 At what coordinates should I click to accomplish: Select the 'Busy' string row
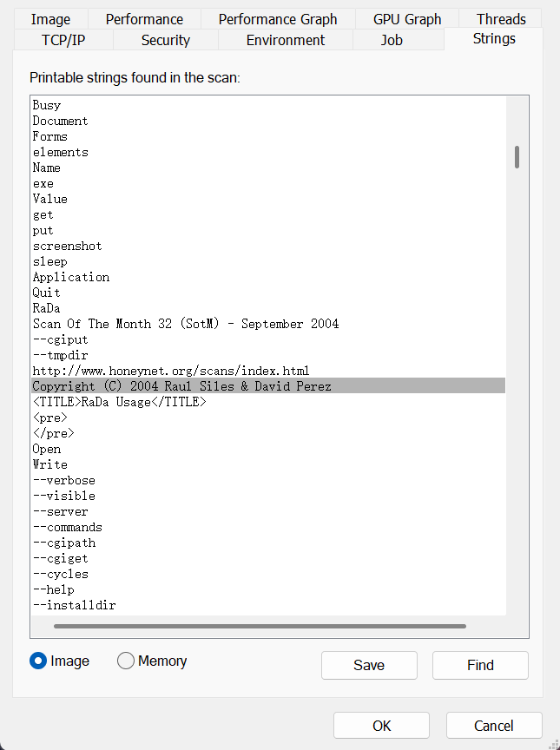pyautogui.click(x=268, y=105)
